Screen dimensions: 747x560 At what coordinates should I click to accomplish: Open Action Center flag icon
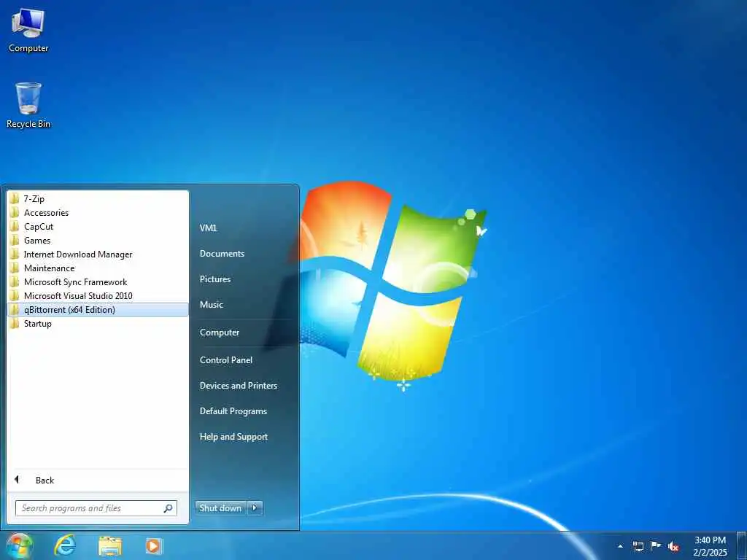point(656,546)
